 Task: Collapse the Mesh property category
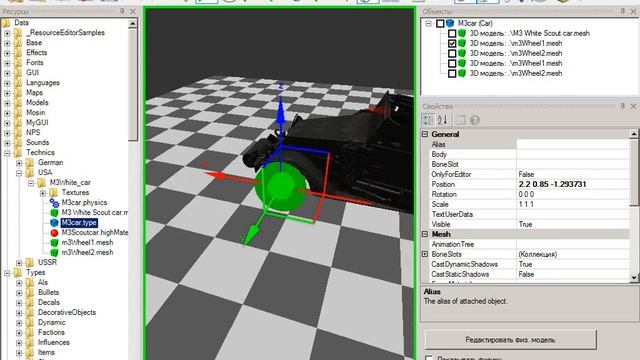pyautogui.click(x=425, y=234)
